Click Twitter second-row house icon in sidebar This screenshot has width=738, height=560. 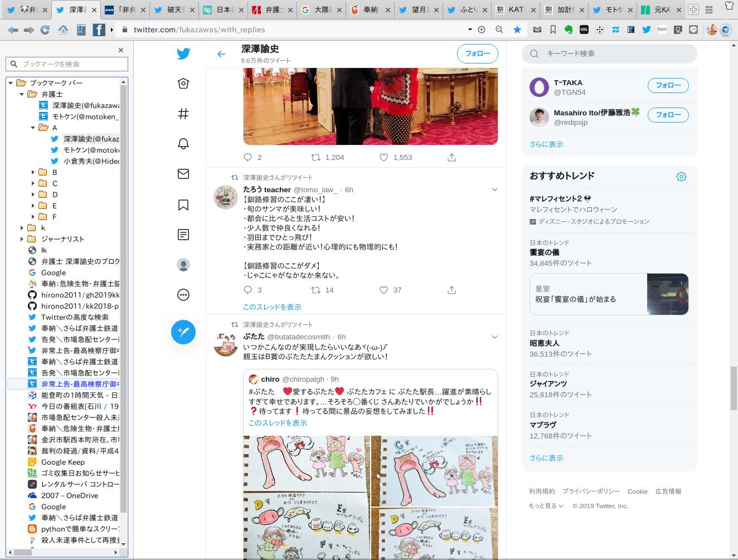pyautogui.click(x=183, y=84)
